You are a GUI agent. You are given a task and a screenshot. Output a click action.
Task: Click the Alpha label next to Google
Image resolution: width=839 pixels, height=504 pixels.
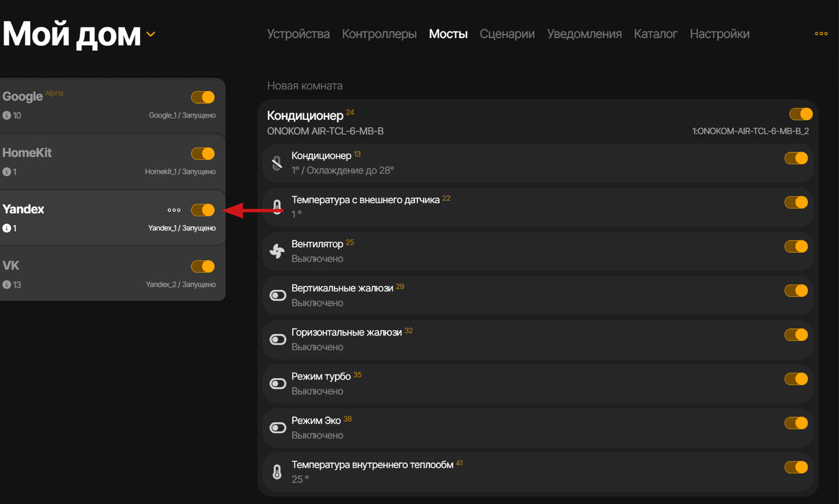pos(54,93)
